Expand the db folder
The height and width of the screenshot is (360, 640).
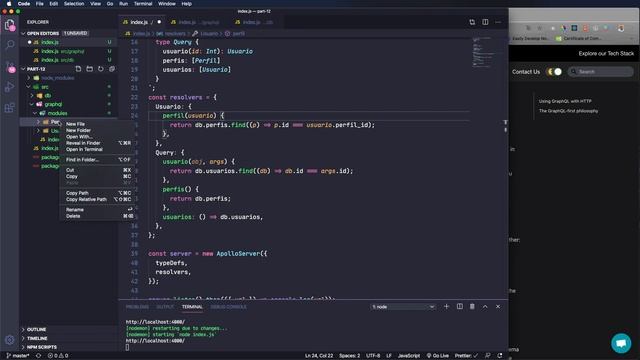32,96
